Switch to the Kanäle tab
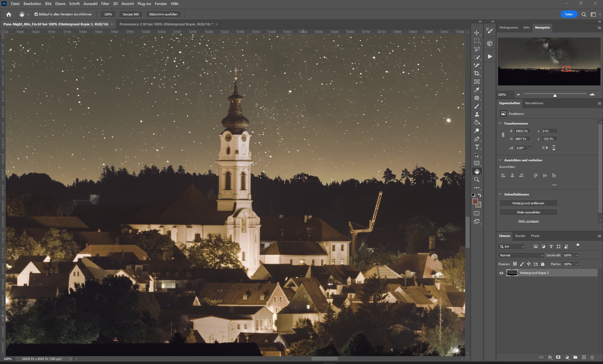This screenshot has height=364, width=603. pyautogui.click(x=520, y=236)
